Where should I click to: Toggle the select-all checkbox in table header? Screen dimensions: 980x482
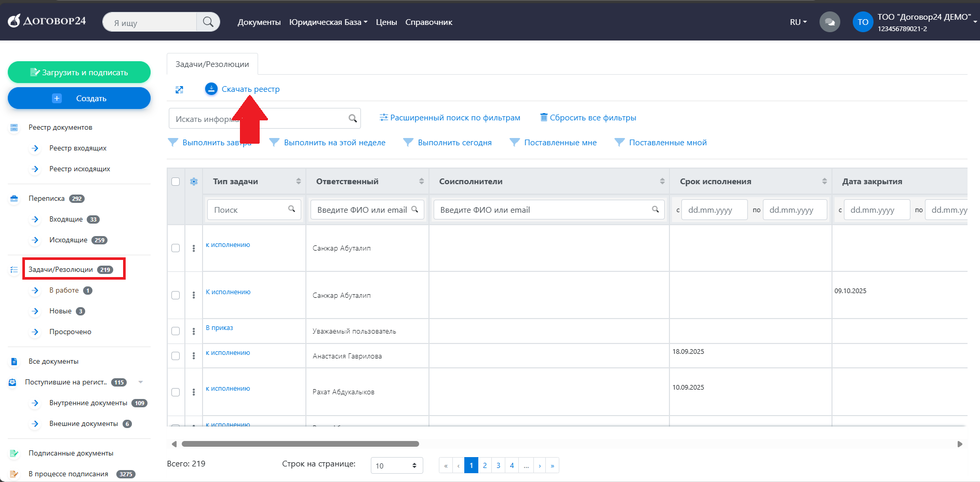pos(176,182)
